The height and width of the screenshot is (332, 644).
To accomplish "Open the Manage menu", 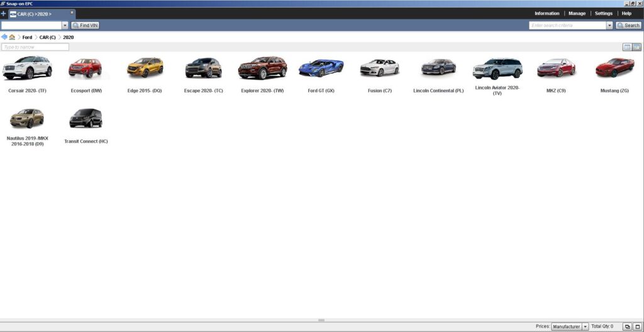I will point(577,13).
